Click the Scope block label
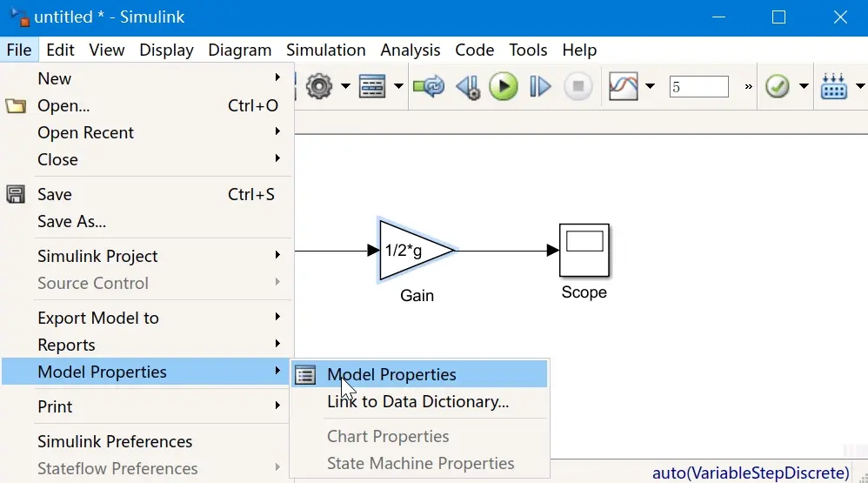Image resolution: width=868 pixels, height=483 pixels. 584,292
